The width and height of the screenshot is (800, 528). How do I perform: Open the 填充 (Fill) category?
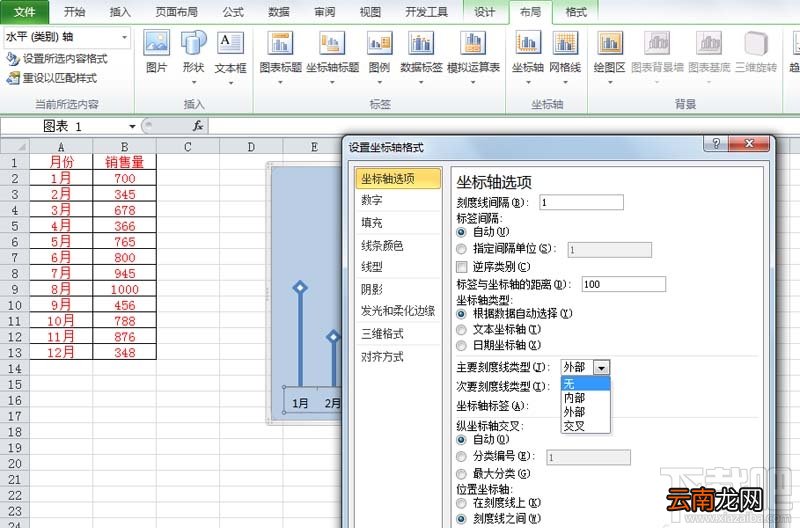point(398,223)
